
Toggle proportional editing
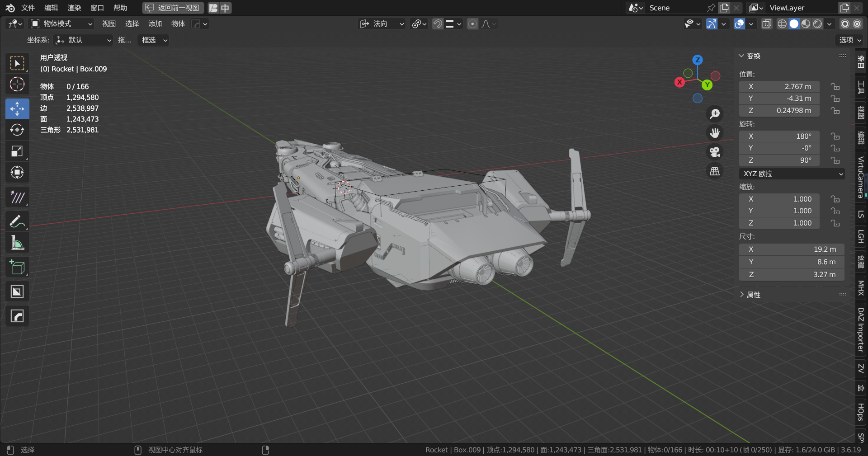click(x=472, y=24)
